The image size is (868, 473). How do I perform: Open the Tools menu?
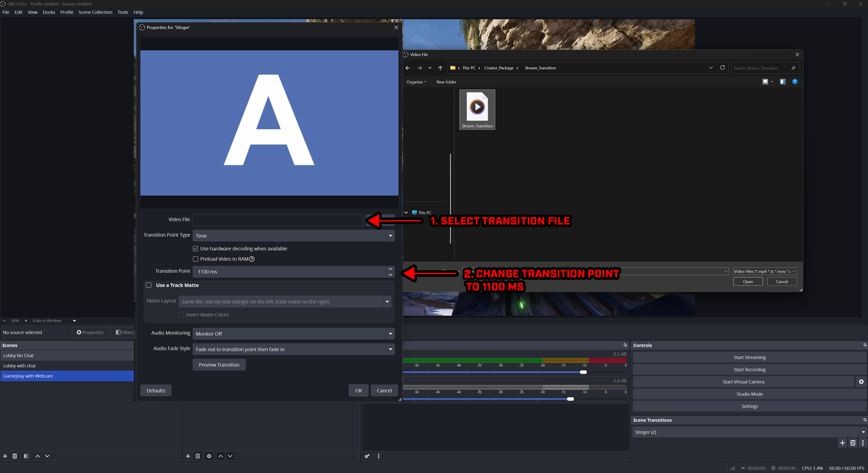[x=122, y=12]
